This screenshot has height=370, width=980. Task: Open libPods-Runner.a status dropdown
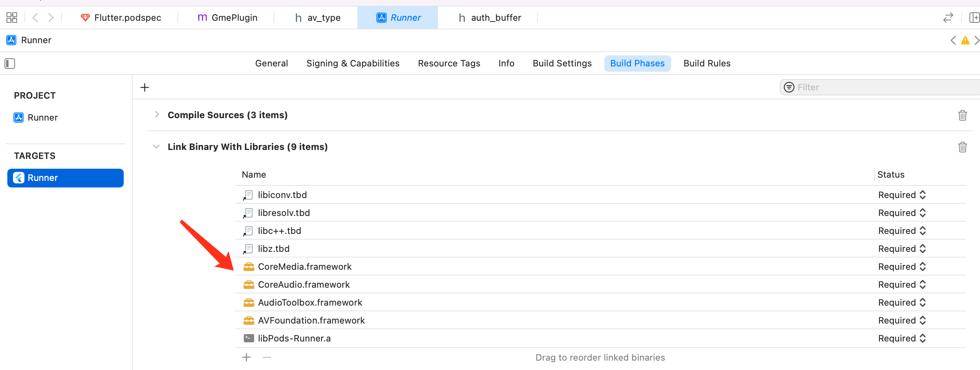[902, 338]
